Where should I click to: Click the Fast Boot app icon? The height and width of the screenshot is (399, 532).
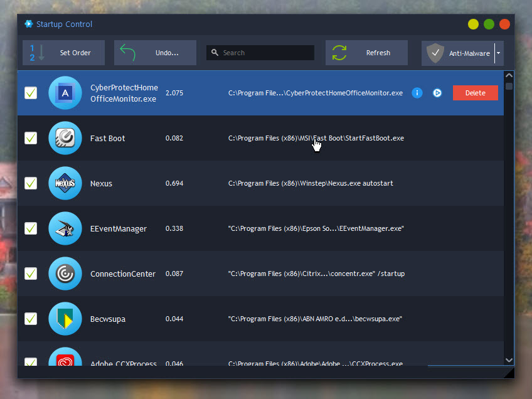tap(65, 138)
